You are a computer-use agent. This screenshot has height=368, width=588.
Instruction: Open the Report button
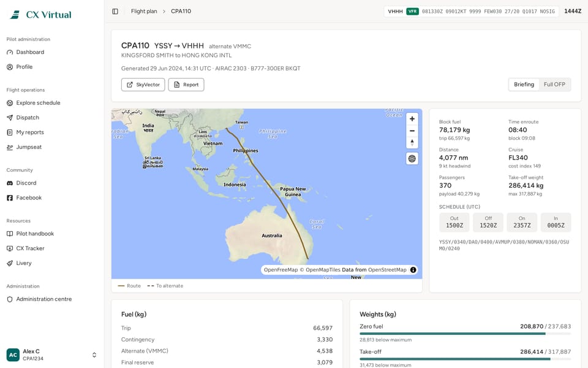point(186,85)
